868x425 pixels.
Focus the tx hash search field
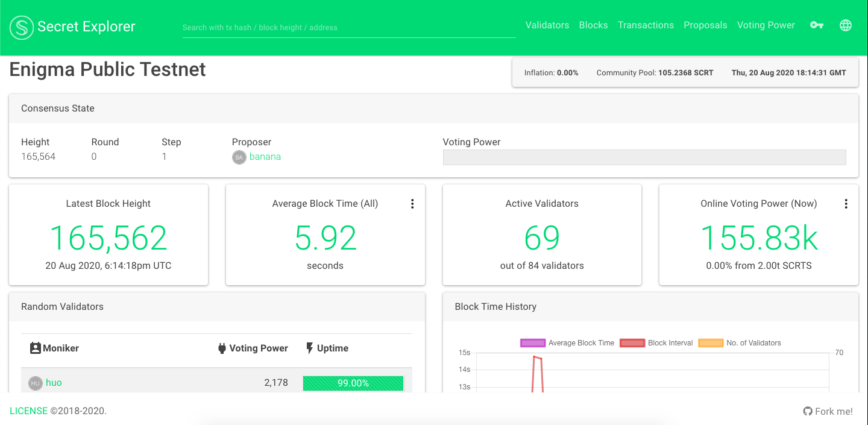coord(349,28)
